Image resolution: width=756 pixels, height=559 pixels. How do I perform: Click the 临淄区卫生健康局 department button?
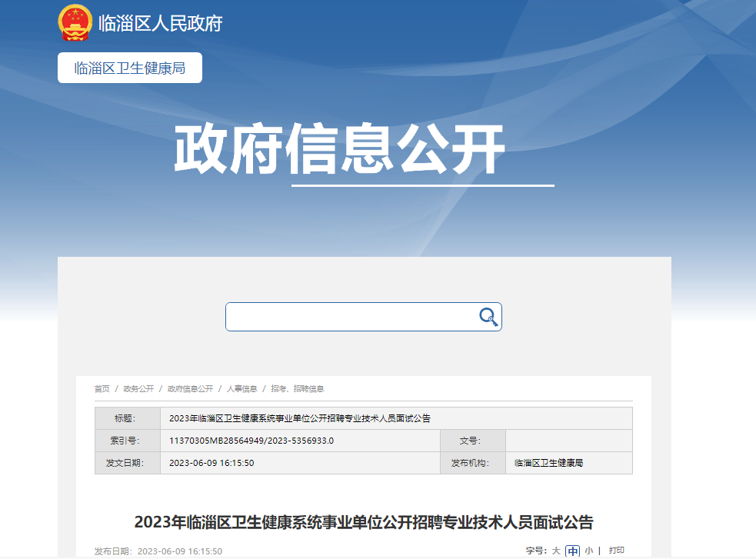tap(130, 68)
